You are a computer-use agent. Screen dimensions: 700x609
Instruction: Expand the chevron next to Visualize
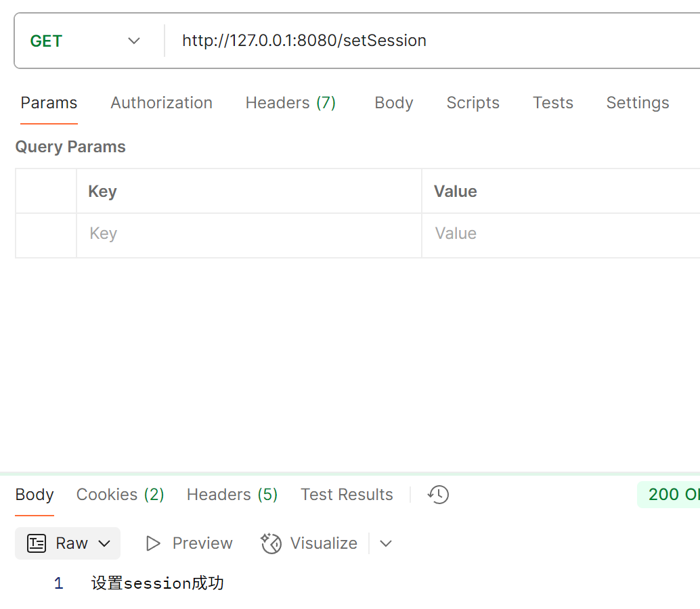(386, 543)
